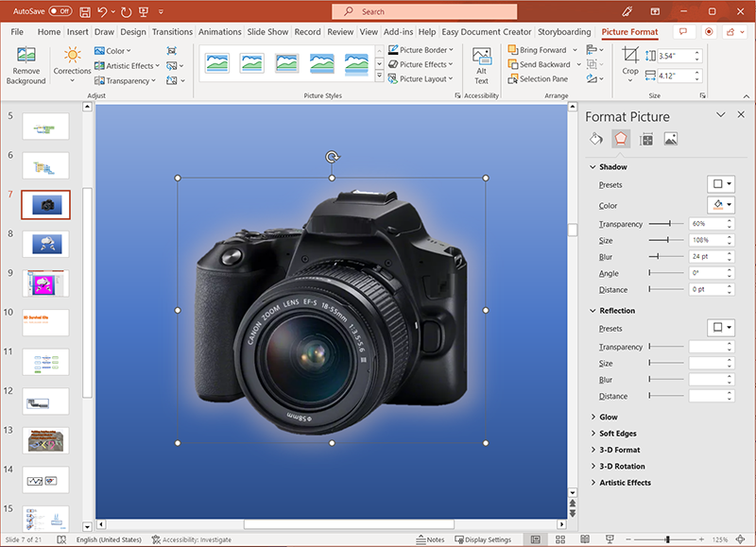The height and width of the screenshot is (547, 756).
Task: Open the Transparency ribbon dropdown
Action: pos(125,80)
